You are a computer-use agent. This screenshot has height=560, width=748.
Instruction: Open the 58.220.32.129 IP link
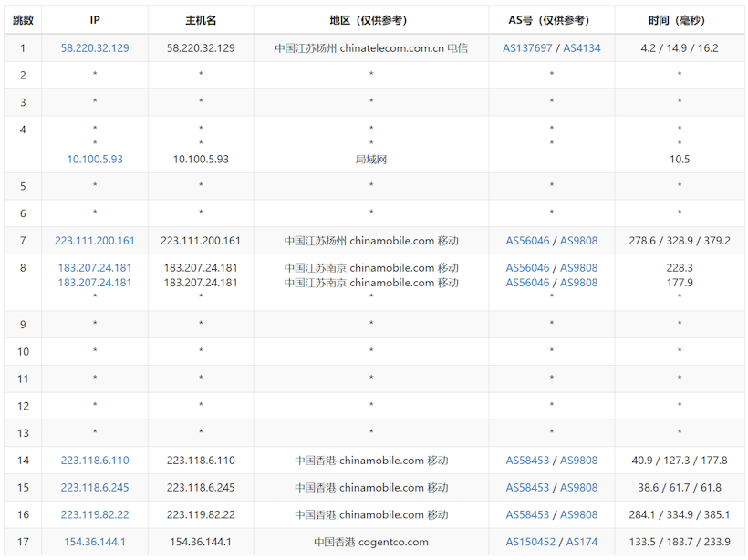click(x=95, y=48)
